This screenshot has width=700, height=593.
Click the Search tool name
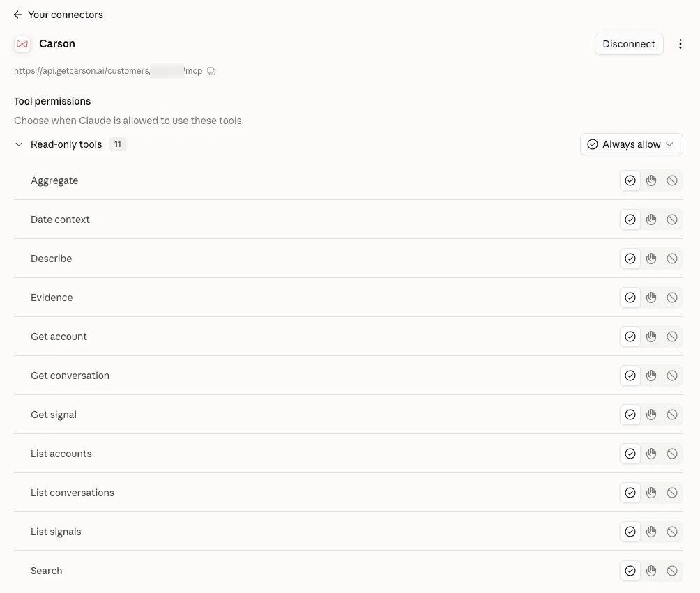[47, 571]
